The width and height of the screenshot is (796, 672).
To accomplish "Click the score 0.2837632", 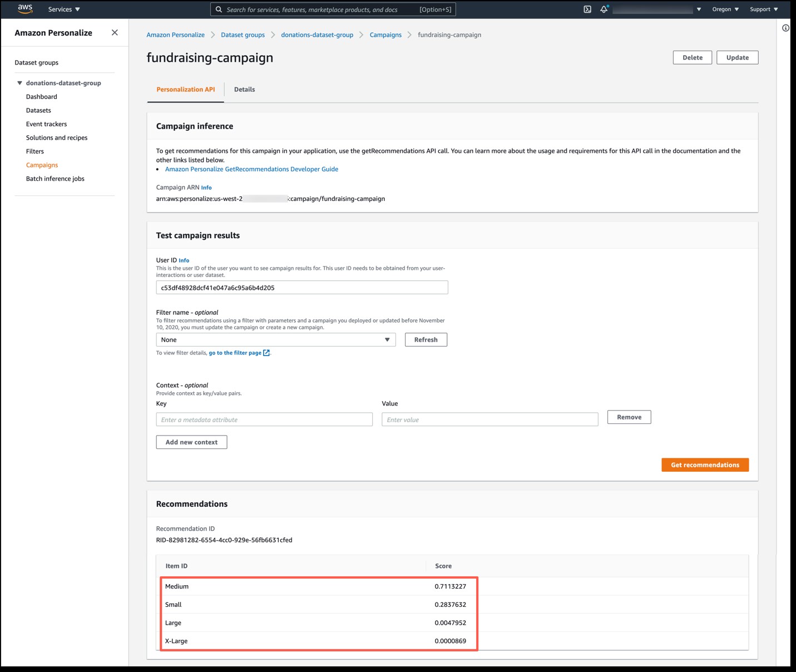I will [451, 605].
